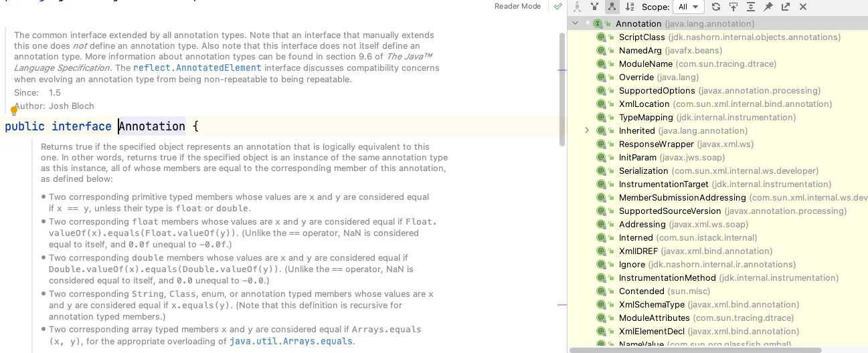Open the reflect.AnnotatedElement link
Viewport: 868px width, 353px height.
click(x=197, y=68)
